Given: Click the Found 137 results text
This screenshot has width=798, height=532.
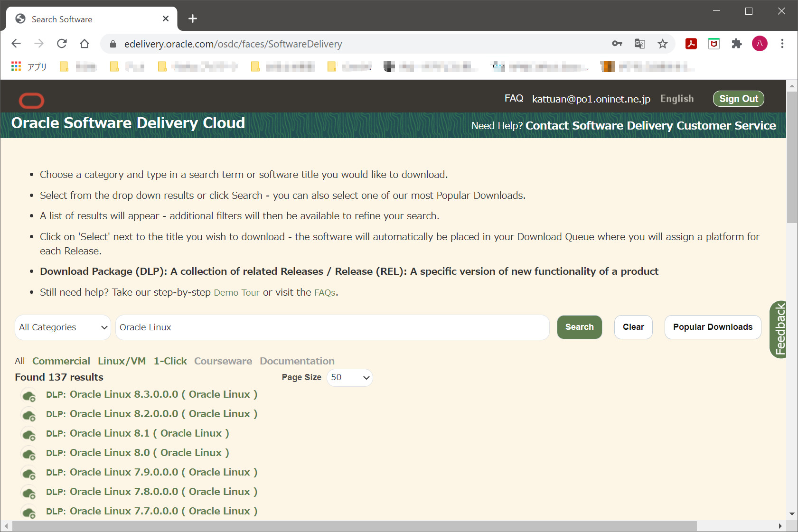Looking at the screenshot, I should [x=59, y=377].
